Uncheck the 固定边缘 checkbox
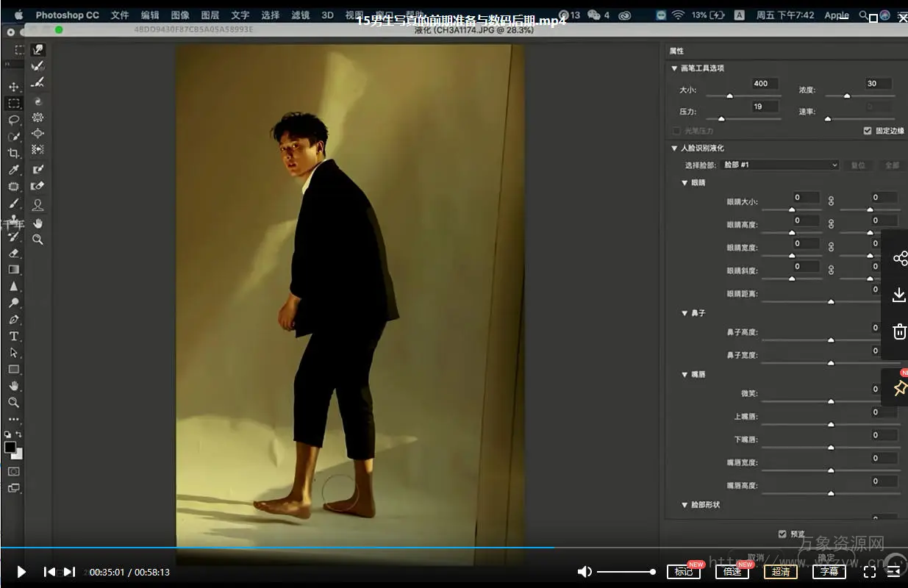Screen dimensions: 908x588 coord(868,131)
